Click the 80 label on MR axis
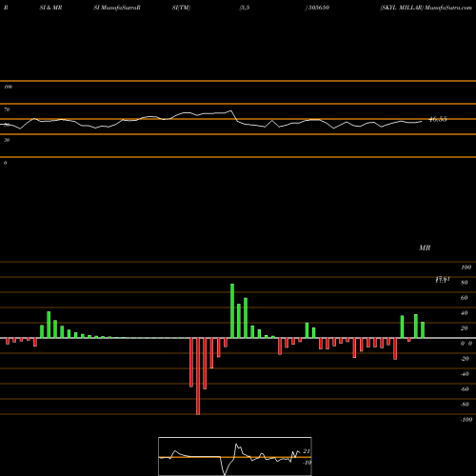The image size is (476, 476). coord(465,283)
